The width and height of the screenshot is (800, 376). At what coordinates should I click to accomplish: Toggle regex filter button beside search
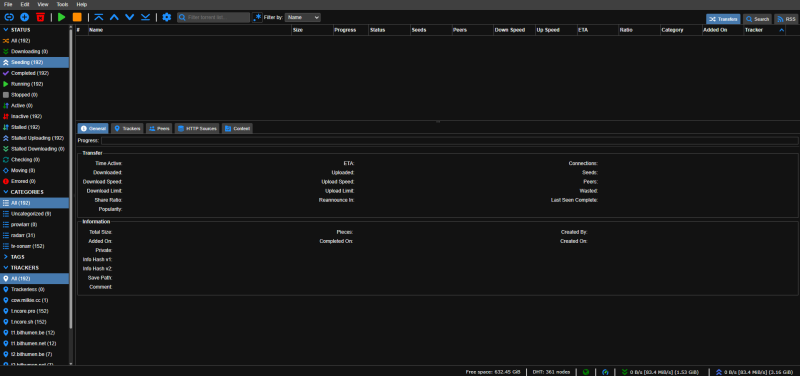[257, 17]
